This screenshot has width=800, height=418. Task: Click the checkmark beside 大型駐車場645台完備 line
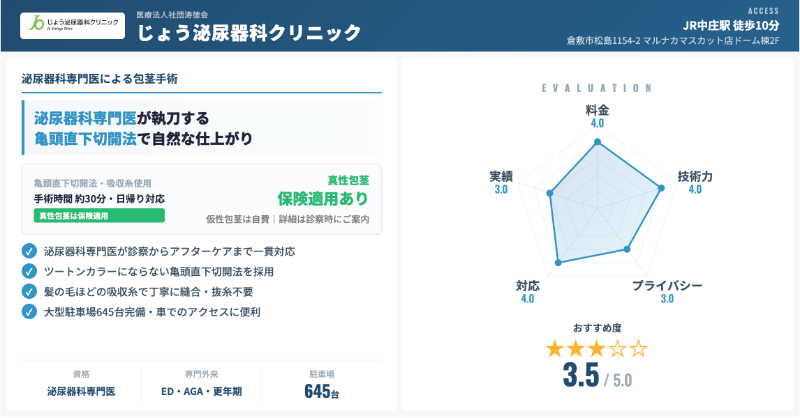click(x=29, y=312)
